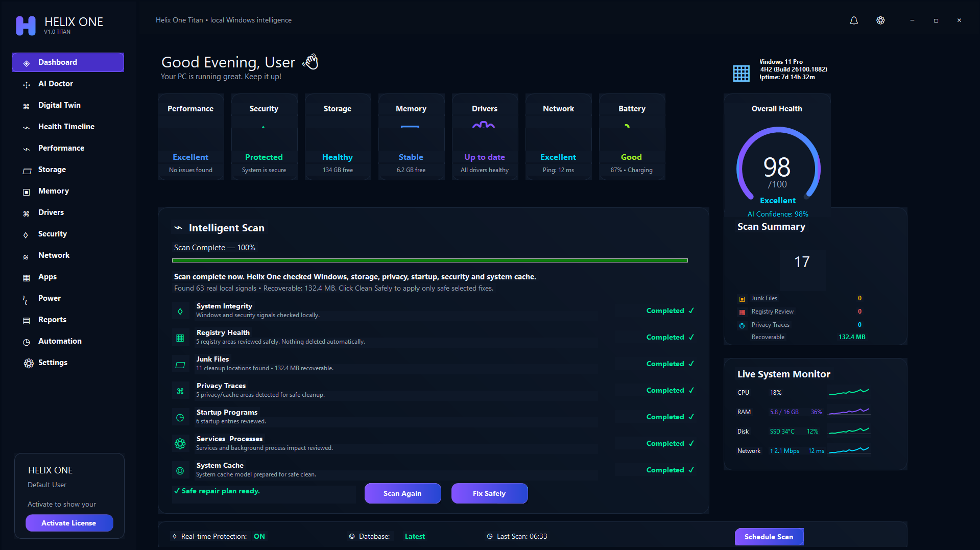980x550 pixels.
Task: Click the Startup Programs clock icon
Action: tap(180, 417)
